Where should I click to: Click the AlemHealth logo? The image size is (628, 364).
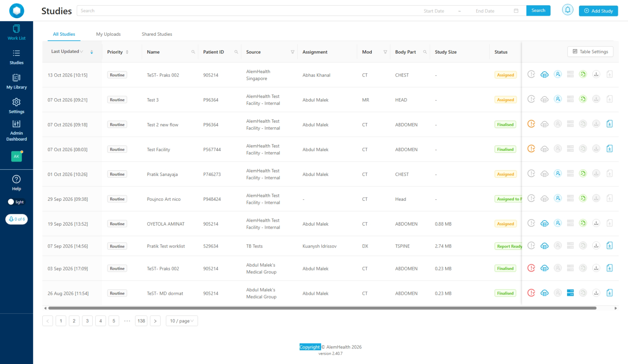pyautogui.click(x=16, y=11)
